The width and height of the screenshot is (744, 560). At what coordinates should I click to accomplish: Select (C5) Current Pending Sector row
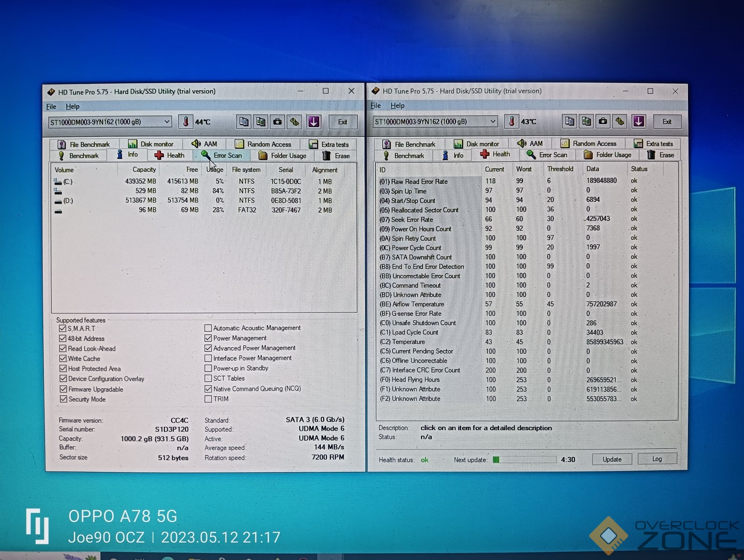click(526, 351)
